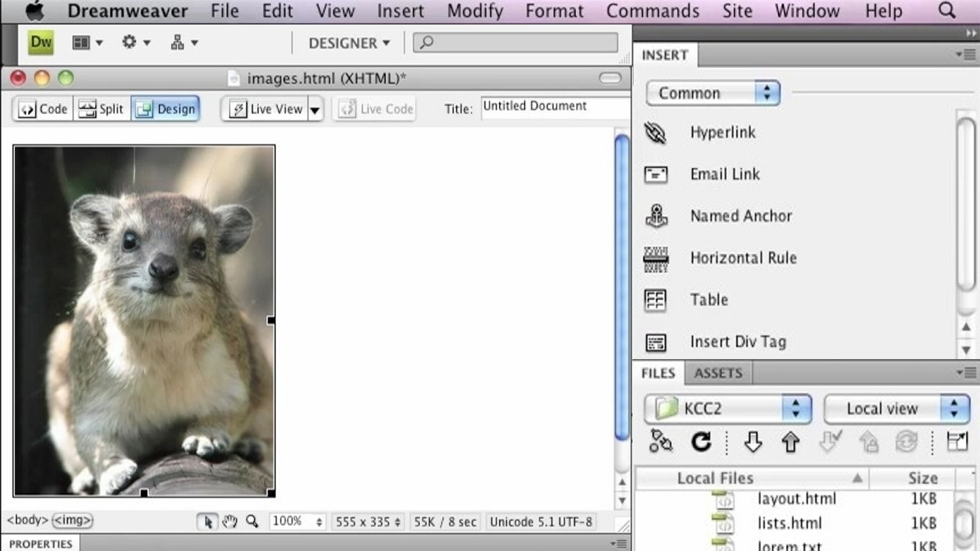
Task: Click the Refresh local files icon
Action: click(701, 442)
